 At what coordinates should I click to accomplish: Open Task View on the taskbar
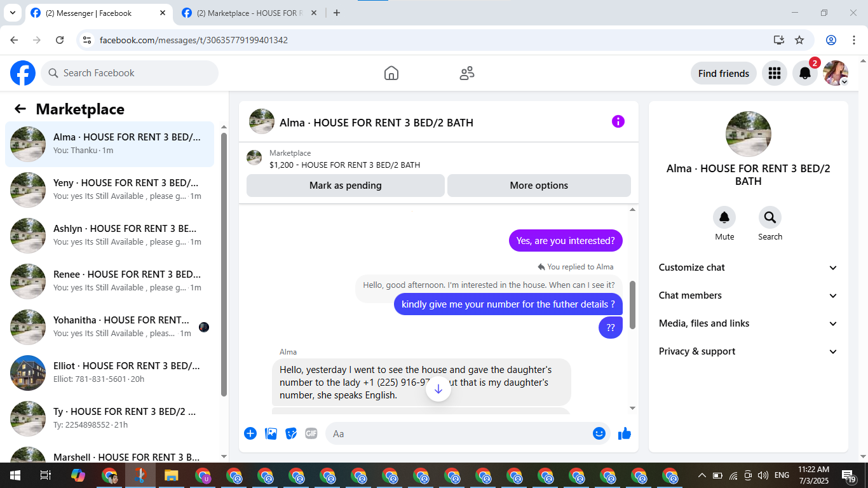click(46, 475)
